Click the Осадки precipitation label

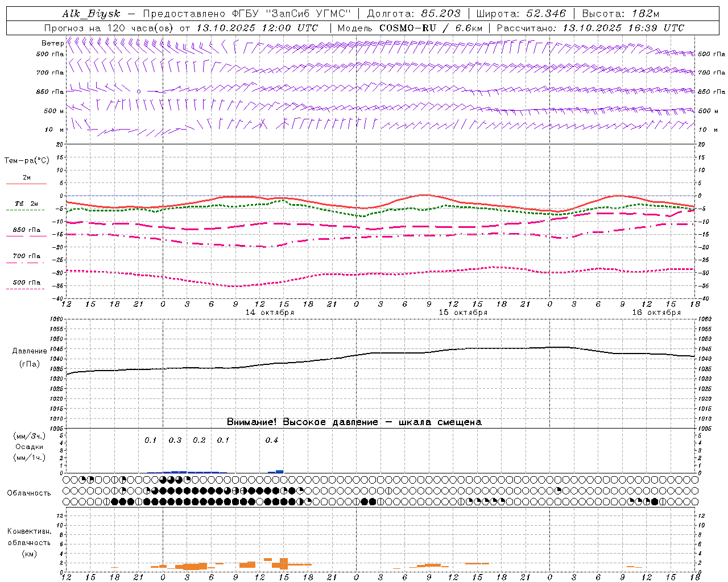30,447
